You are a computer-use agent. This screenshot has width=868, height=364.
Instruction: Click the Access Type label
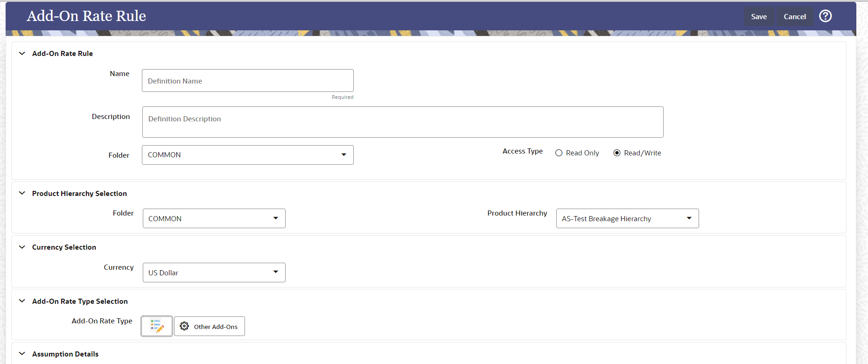(523, 151)
